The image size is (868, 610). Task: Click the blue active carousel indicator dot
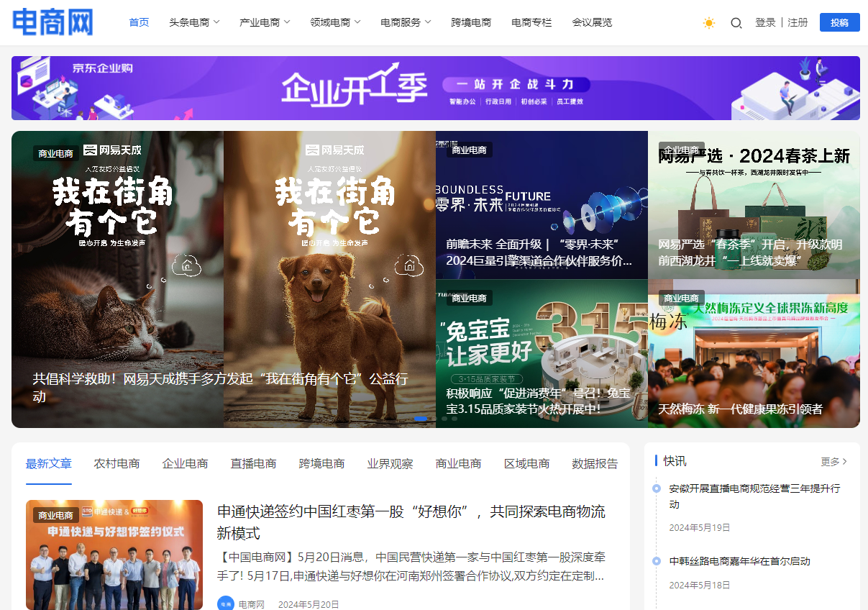(421, 419)
